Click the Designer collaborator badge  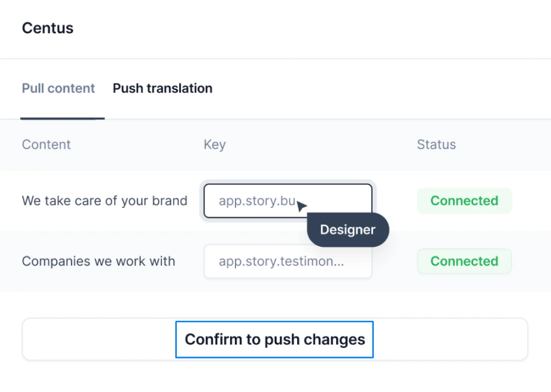(x=347, y=230)
